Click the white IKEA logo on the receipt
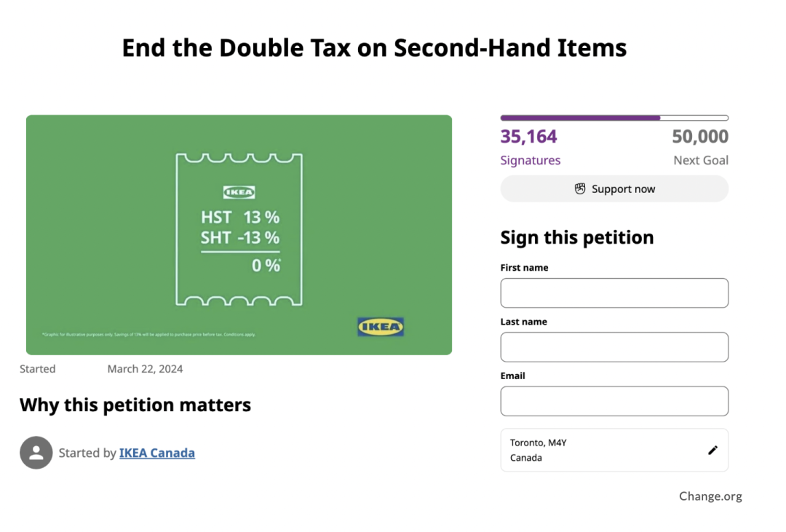The width and height of the screenshot is (786, 532). click(239, 192)
